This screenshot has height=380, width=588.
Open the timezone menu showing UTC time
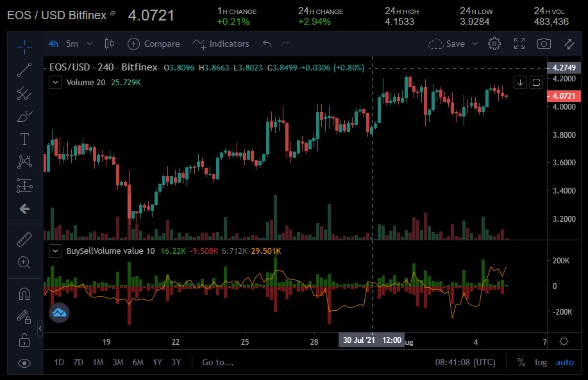click(465, 363)
